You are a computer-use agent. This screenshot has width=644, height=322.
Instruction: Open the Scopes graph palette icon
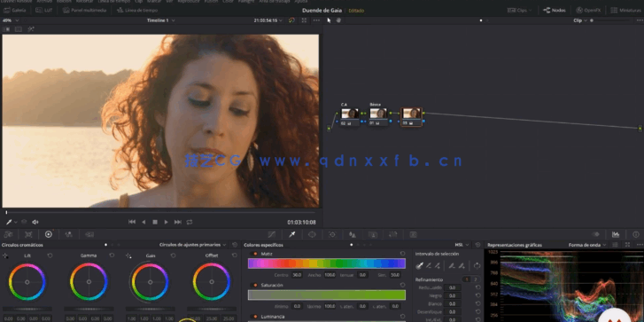point(616,234)
